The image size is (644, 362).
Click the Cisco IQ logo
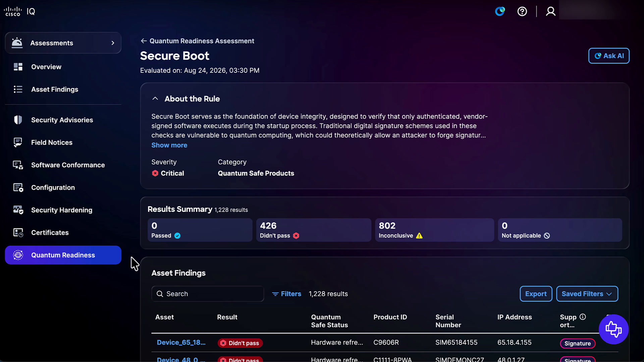19,11
